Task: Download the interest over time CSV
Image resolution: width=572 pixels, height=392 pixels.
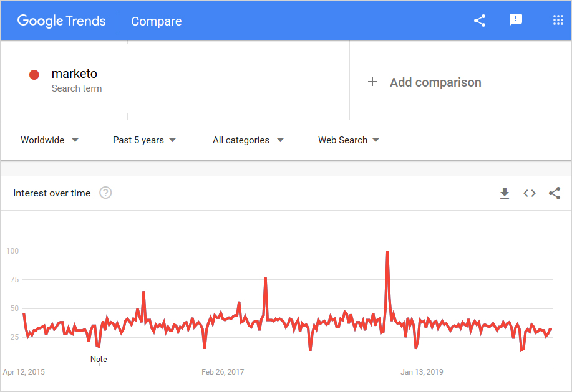Action: coord(505,194)
